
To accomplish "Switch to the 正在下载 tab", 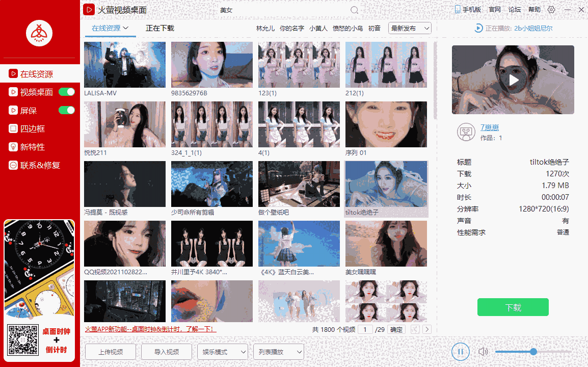I will (159, 29).
